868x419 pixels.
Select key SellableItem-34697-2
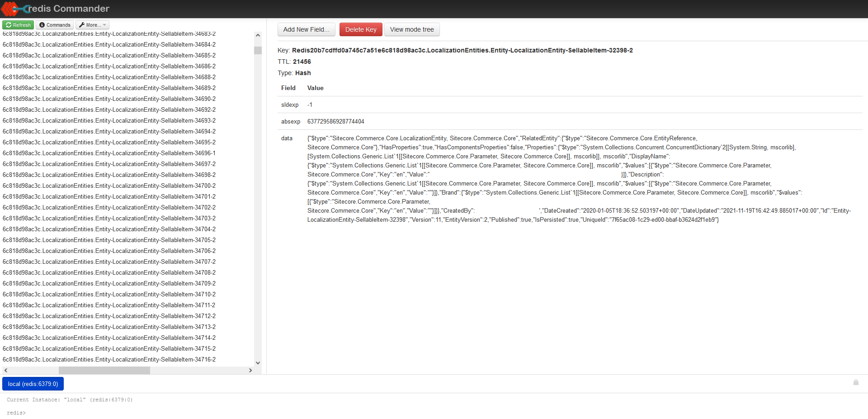click(109, 164)
